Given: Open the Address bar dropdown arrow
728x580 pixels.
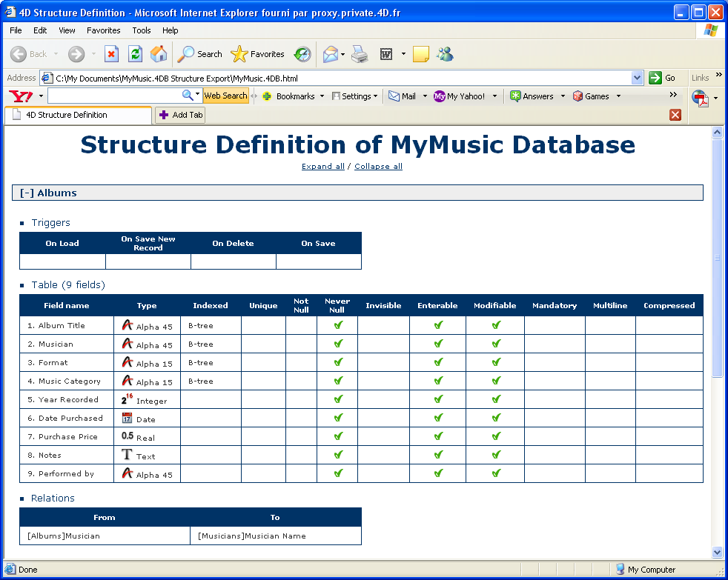Looking at the screenshot, I should click(638, 78).
